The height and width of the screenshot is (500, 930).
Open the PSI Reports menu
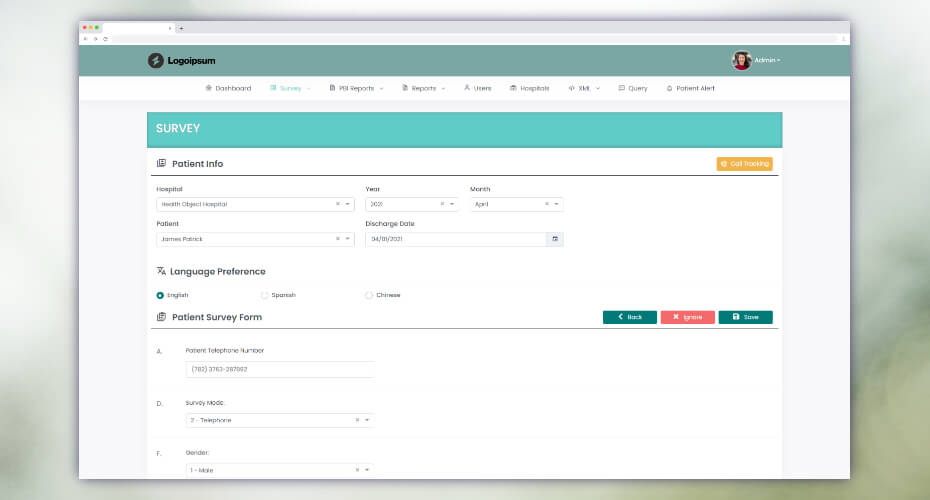pyautogui.click(x=356, y=88)
